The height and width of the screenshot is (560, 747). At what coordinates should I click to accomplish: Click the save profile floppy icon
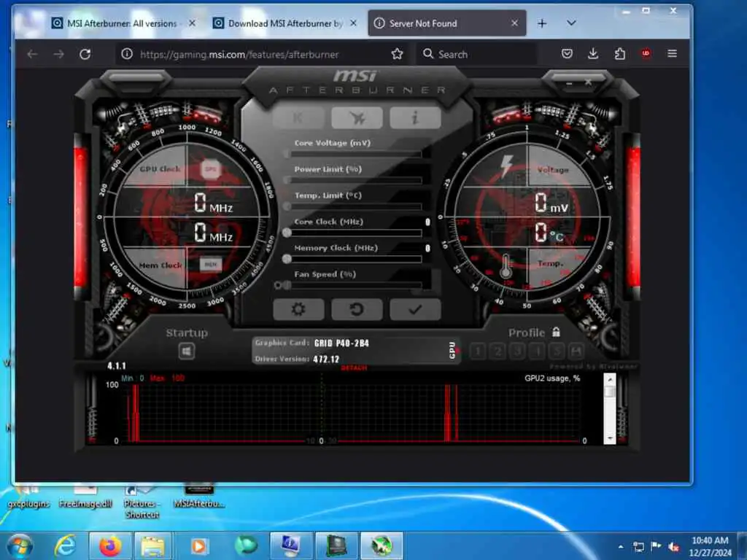[x=576, y=351]
